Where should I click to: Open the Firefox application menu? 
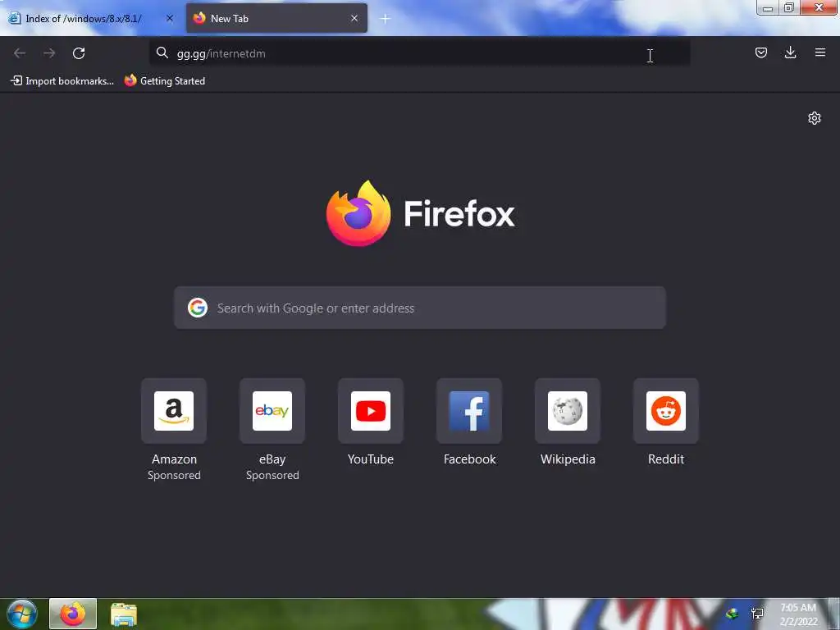coord(819,52)
